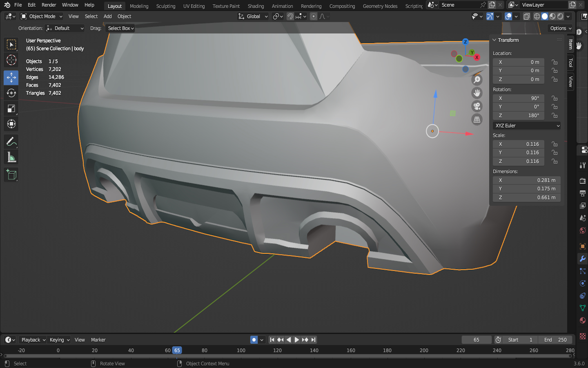Open the Playback dropdown
This screenshot has width=588, height=368.
tap(33, 340)
